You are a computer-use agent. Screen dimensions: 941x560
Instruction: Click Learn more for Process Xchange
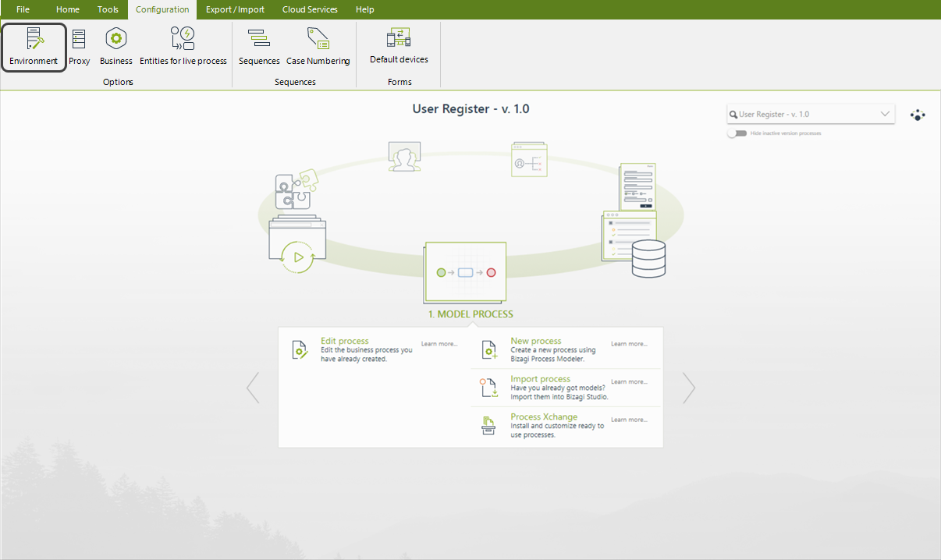[629, 420]
